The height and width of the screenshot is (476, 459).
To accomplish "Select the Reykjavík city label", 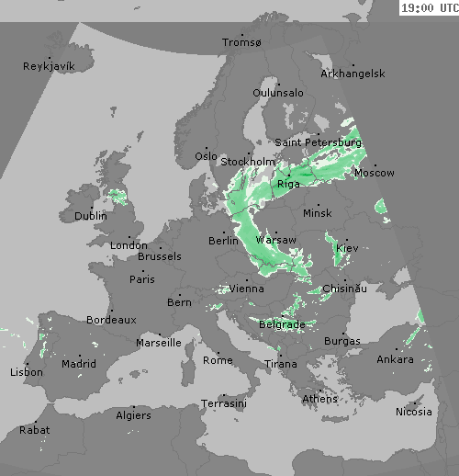I will point(49,66).
